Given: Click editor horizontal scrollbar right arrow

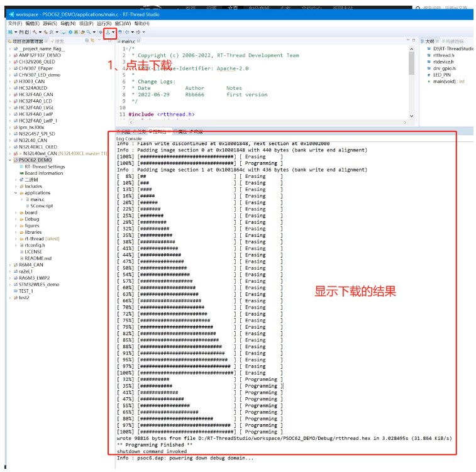Looking at the screenshot, I should coord(405,123).
